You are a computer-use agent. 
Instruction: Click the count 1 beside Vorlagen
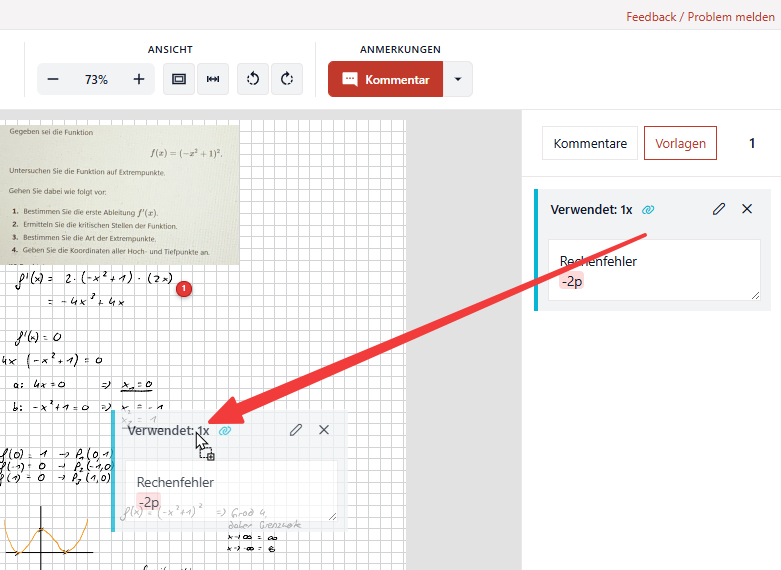(x=752, y=143)
